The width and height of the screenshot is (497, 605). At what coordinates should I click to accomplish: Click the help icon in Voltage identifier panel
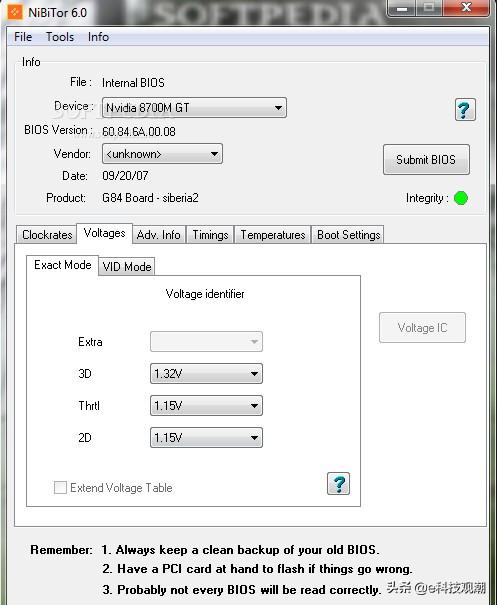tap(338, 483)
